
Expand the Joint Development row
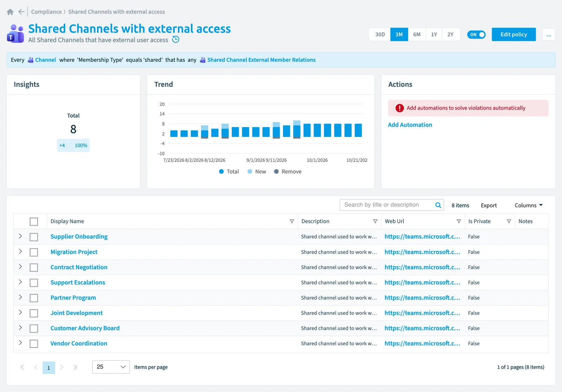(x=20, y=312)
